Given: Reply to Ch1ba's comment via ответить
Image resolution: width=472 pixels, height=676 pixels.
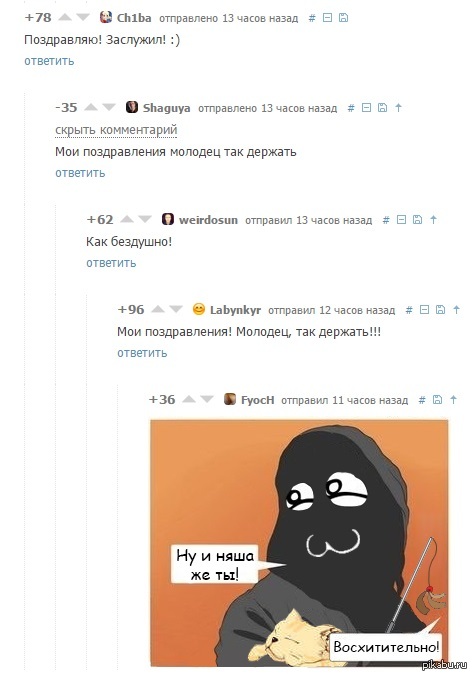Looking at the screenshot, I should click(x=49, y=61).
